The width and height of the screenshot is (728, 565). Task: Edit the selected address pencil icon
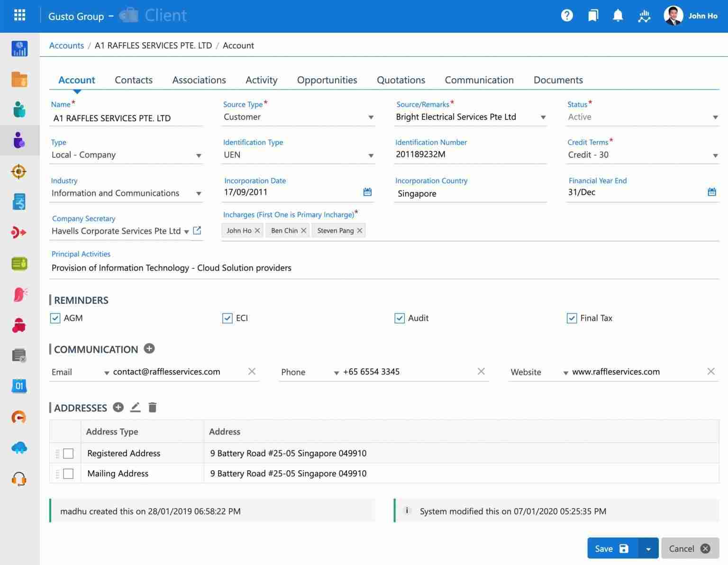click(136, 407)
